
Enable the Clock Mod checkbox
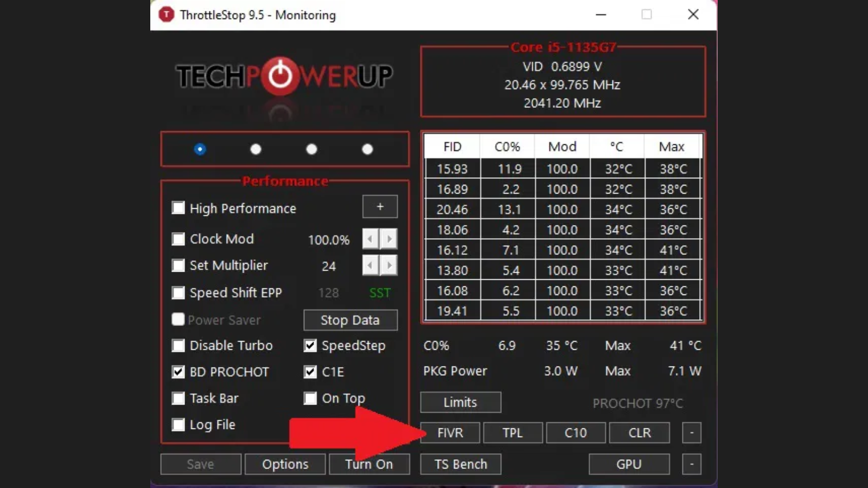178,239
